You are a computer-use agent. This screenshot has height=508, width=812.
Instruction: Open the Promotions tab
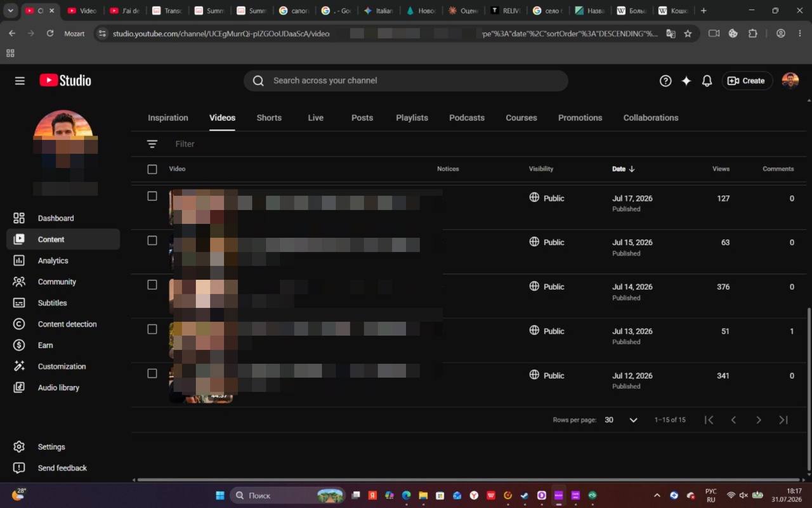(x=580, y=118)
